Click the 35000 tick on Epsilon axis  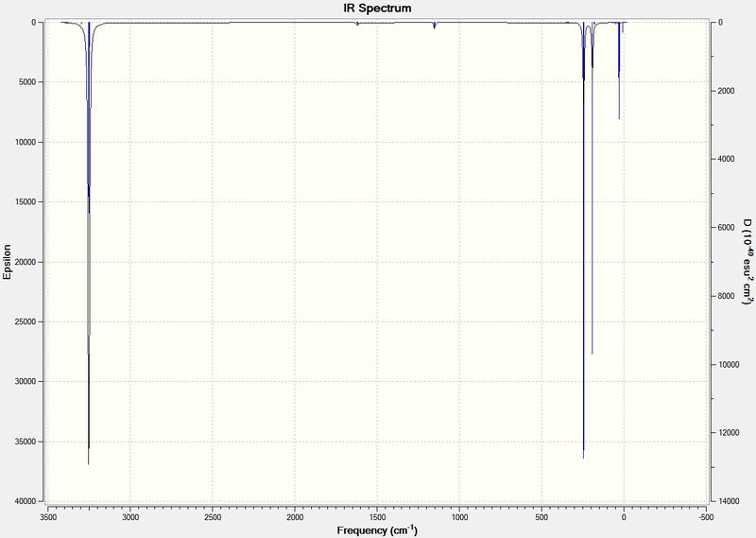click(25, 442)
